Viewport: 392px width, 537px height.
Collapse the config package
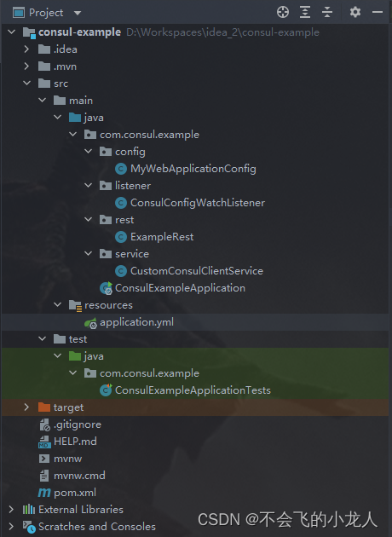88,152
